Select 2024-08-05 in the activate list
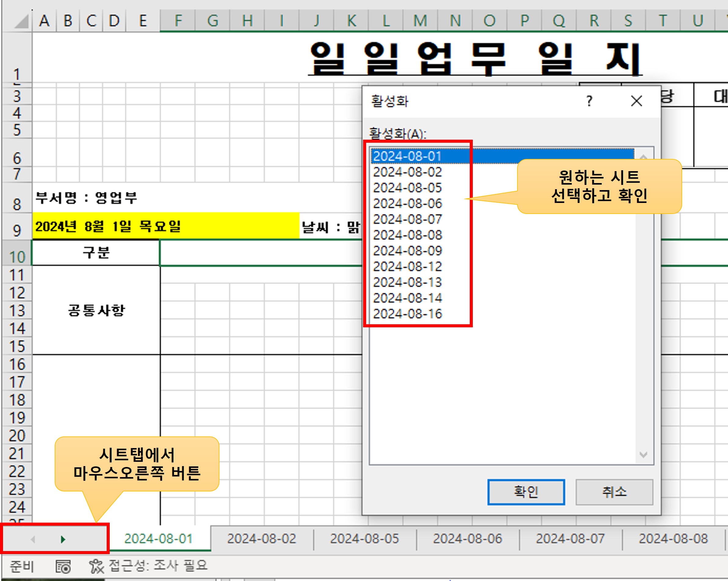The height and width of the screenshot is (581, 728). click(502, 188)
